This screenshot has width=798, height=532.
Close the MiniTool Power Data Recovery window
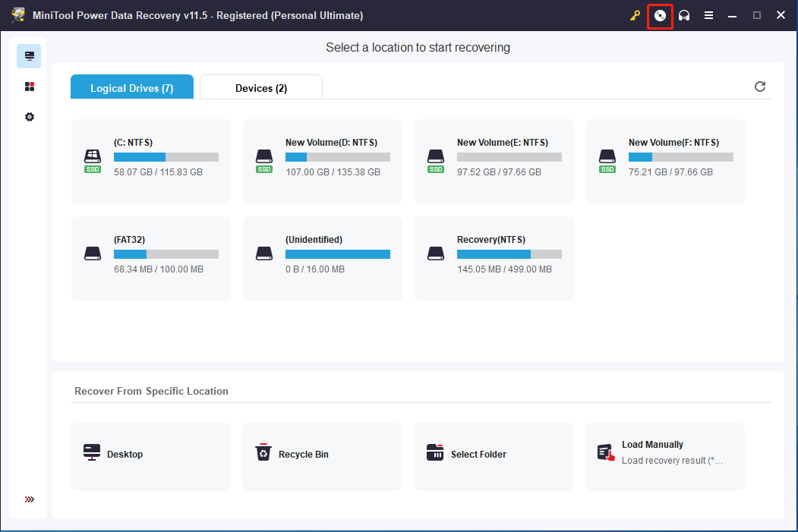pos(781,15)
